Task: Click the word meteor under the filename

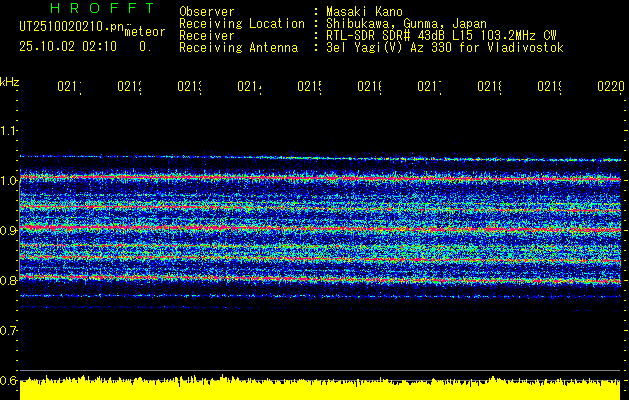Action: point(145,32)
